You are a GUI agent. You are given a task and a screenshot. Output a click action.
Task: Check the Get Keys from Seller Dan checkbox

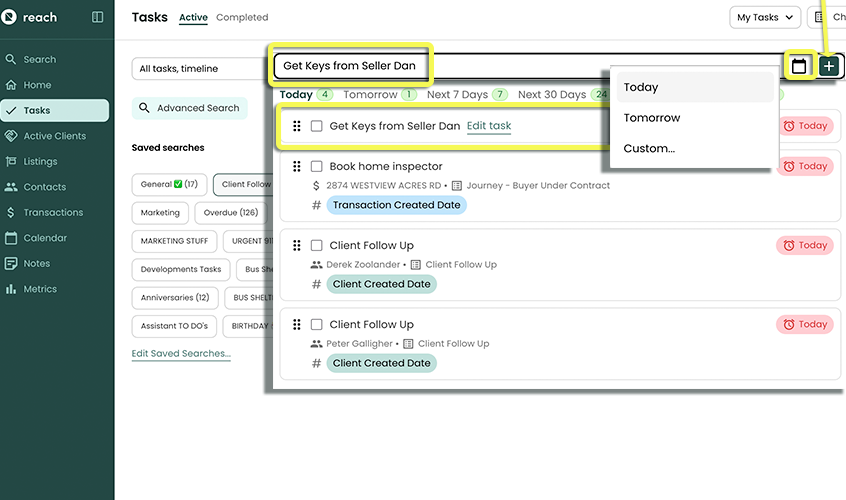click(x=316, y=126)
